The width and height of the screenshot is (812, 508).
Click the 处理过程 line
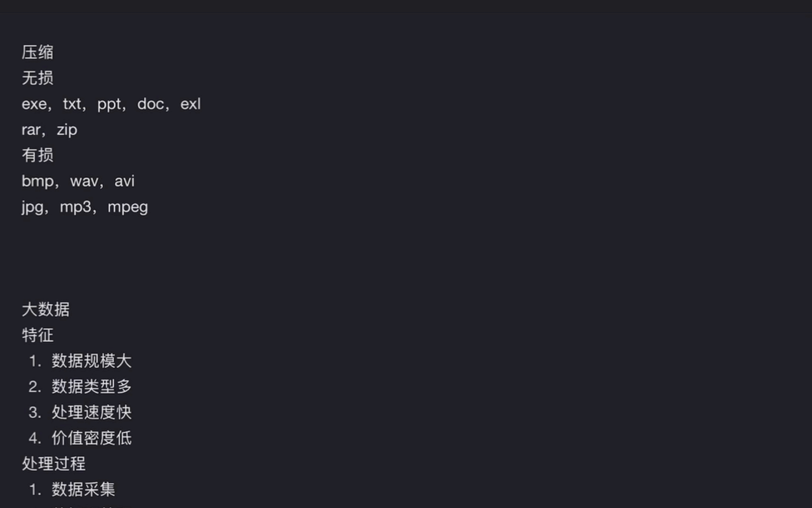(54, 464)
